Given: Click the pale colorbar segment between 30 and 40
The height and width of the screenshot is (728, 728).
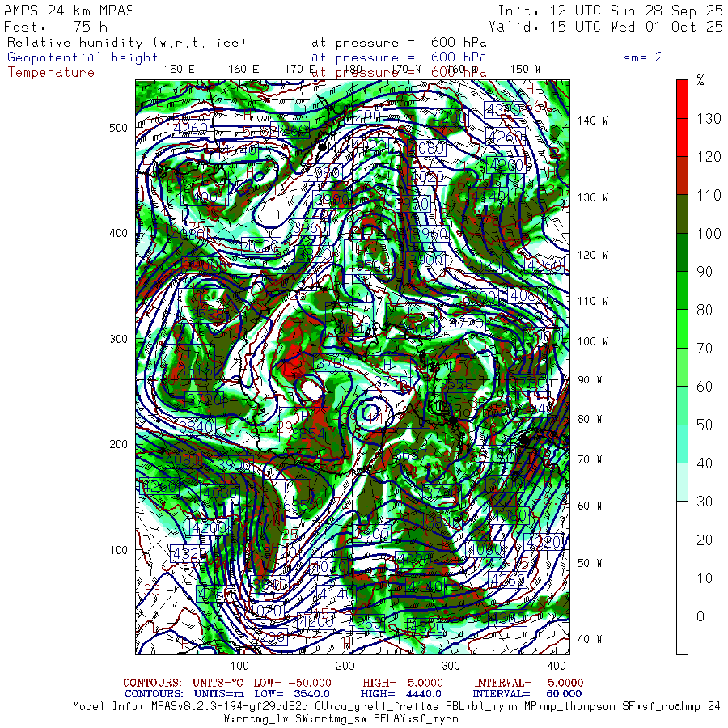Looking at the screenshot, I should 682,482.
